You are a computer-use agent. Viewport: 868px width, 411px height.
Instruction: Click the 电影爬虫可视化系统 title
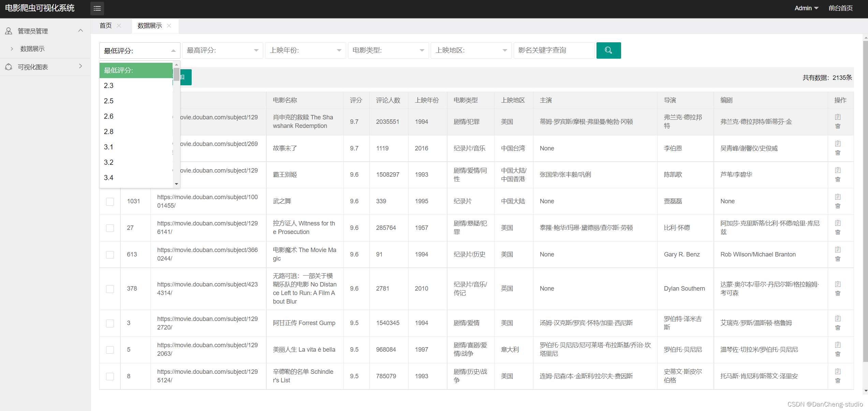(x=40, y=8)
